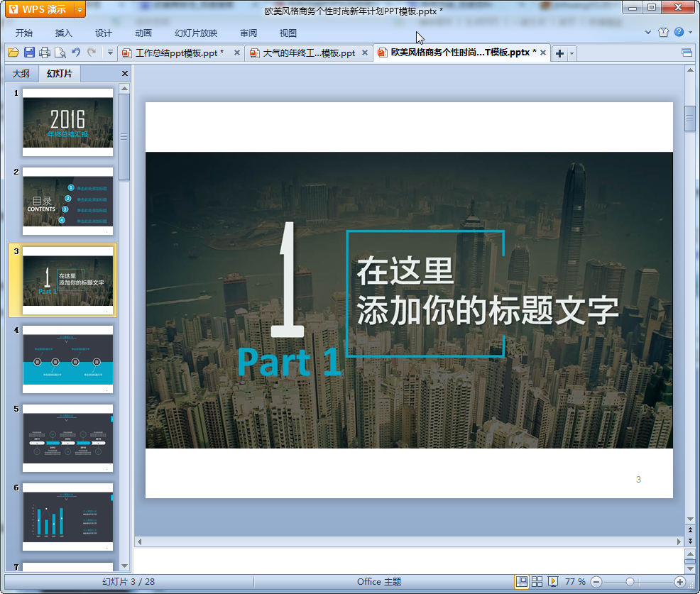Viewport: 700px width, 594px height.
Task: Open the 开始 menu tab
Action: [x=24, y=33]
